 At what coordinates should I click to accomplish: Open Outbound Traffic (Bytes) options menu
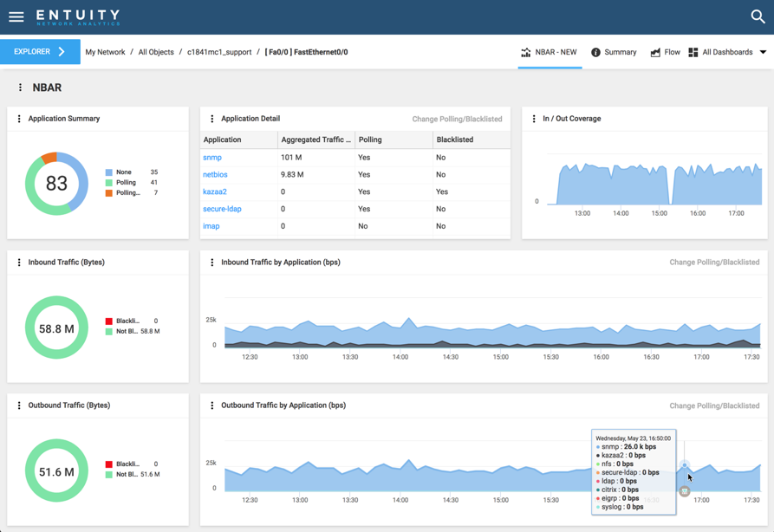pyautogui.click(x=19, y=405)
